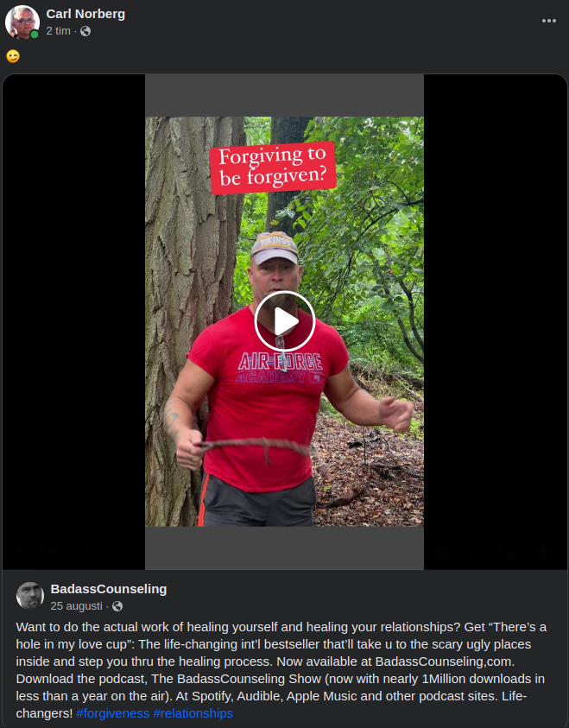The image size is (569, 728).
Task: Click the 'Forgiving to be forgiven?' video frame
Action: tap(285, 321)
